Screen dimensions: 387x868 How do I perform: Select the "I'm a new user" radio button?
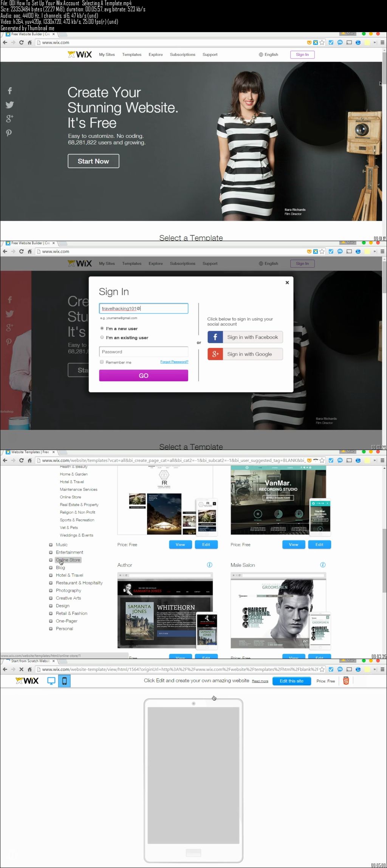click(102, 328)
